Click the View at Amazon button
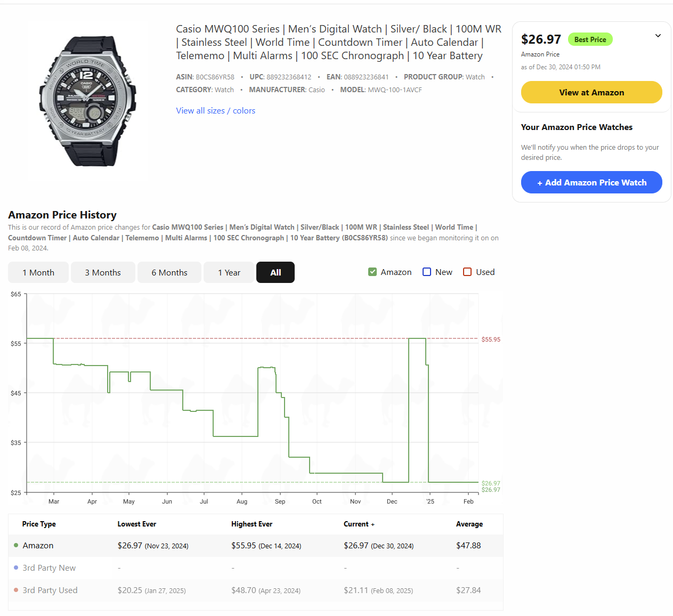Screen dimensions: 673x616 pyautogui.click(x=591, y=92)
